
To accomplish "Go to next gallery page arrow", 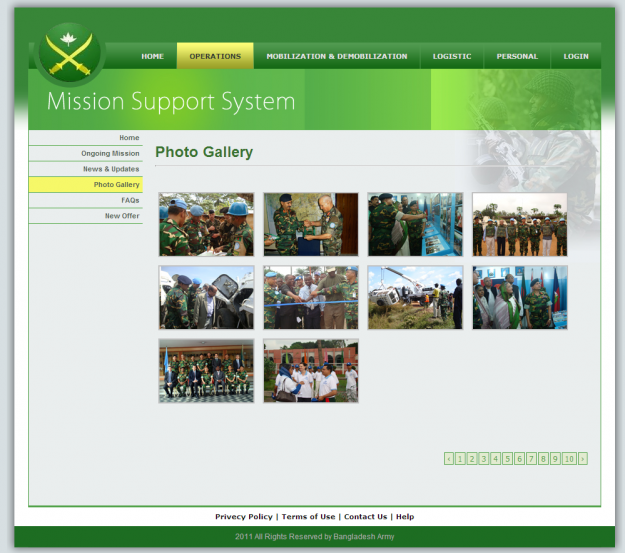I will [x=582, y=459].
